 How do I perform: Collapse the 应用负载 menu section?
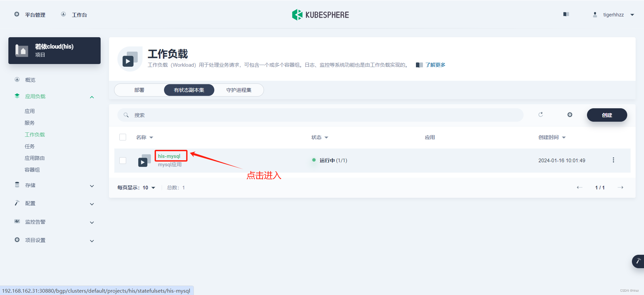[x=92, y=97]
